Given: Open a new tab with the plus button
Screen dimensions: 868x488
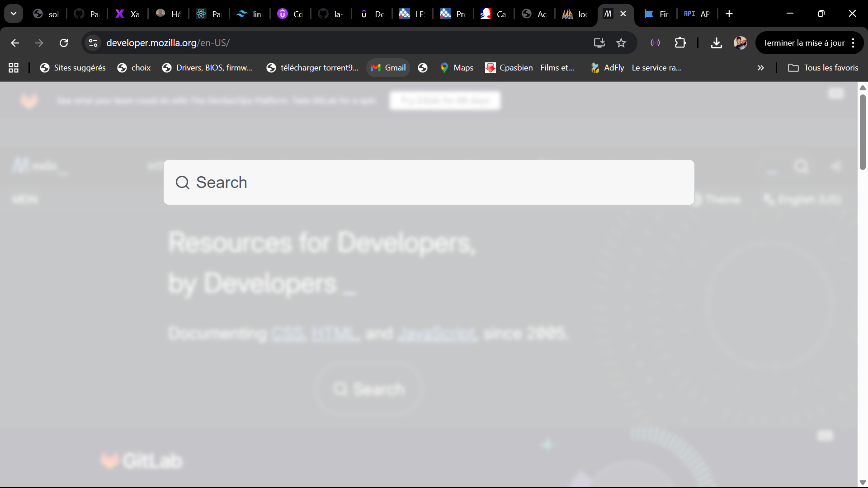Looking at the screenshot, I should pyautogui.click(x=729, y=14).
